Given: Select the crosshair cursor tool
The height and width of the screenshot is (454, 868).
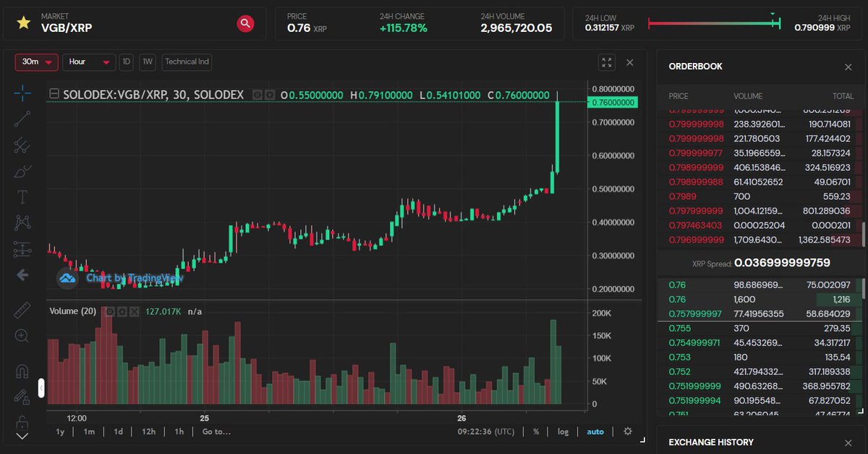Looking at the screenshot, I should (22, 93).
